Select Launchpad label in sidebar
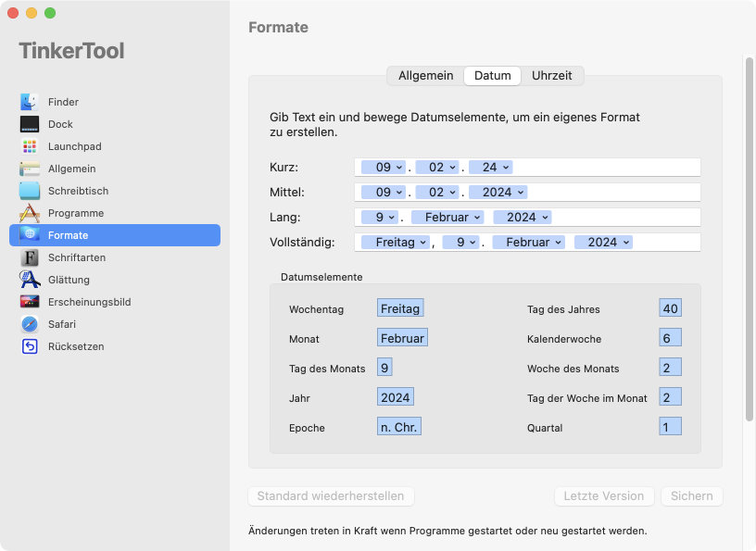This screenshot has height=551, width=756. click(75, 146)
